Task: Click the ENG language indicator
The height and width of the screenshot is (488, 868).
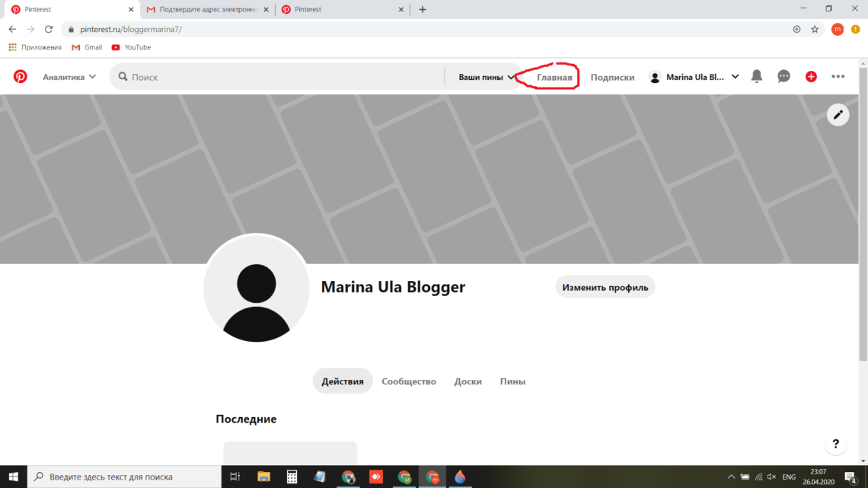Action: 789,477
